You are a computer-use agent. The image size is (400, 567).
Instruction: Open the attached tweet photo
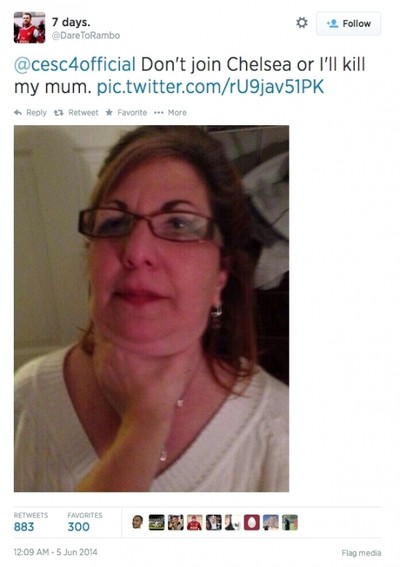pyautogui.click(x=152, y=308)
